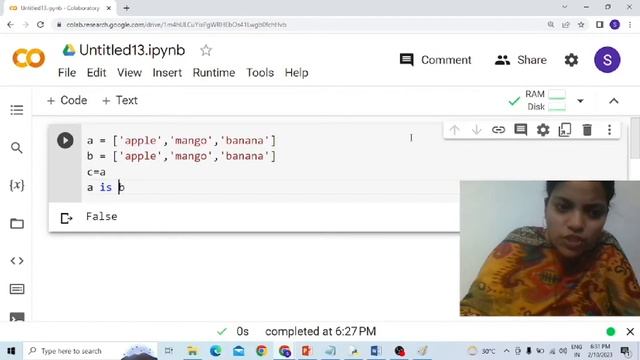Open the Insert menu
The width and height of the screenshot is (640, 360).
pos(167,73)
